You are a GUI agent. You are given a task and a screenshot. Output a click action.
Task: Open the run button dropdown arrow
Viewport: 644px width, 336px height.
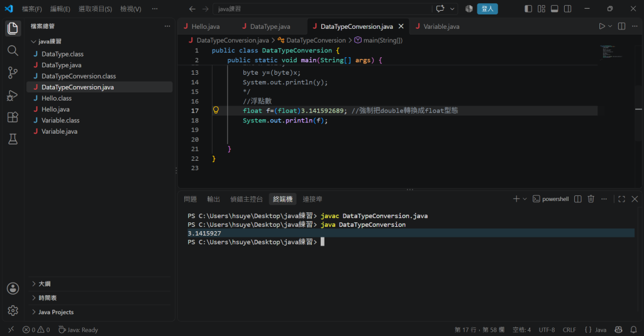click(x=610, y=26)
